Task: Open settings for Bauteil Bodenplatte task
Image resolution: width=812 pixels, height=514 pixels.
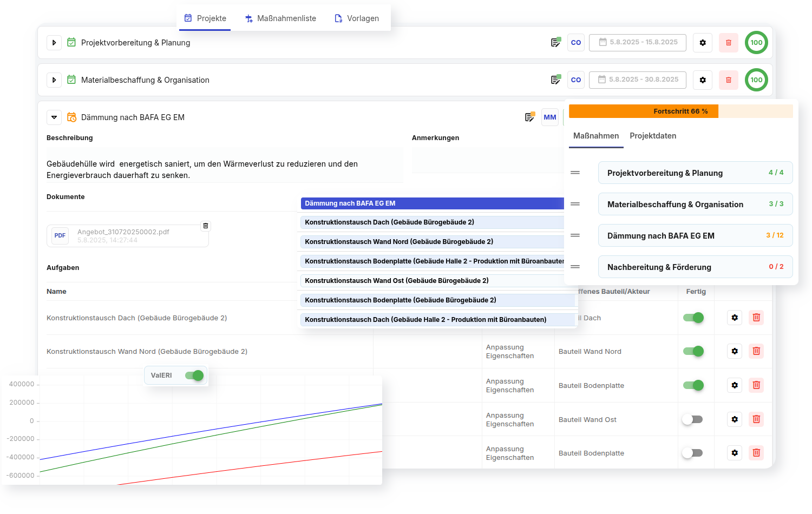Action: [x=735, y=385]
